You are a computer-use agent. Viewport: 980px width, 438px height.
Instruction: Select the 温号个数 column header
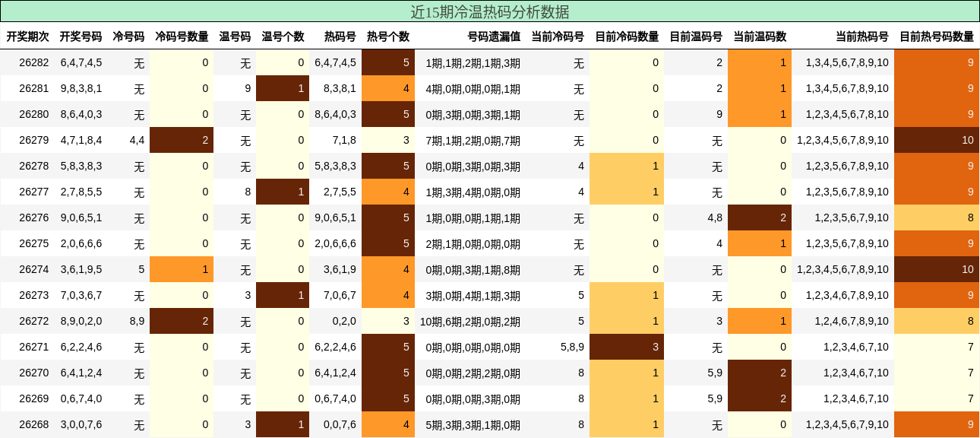[283, 36]
